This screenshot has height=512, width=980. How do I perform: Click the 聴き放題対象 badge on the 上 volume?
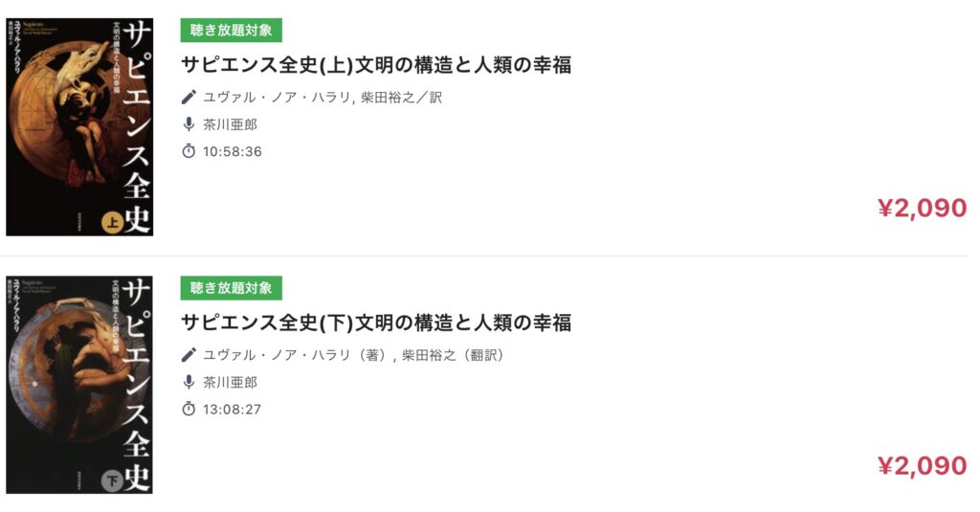pyautogui.click(x=232, y=30)
